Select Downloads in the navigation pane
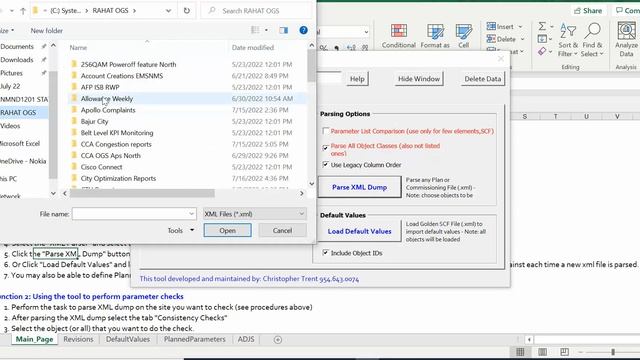 coord(17,60)
